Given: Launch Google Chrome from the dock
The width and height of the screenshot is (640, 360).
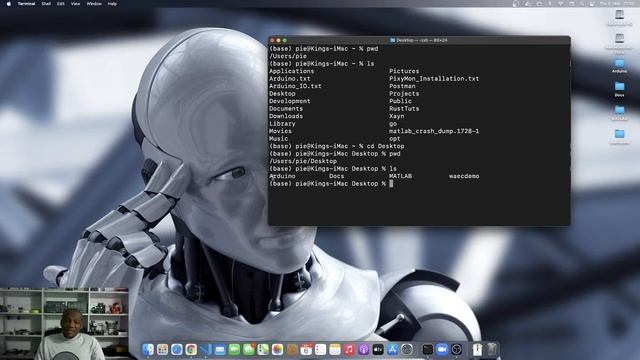Looking at the screenshot, I should click(191, 349).
